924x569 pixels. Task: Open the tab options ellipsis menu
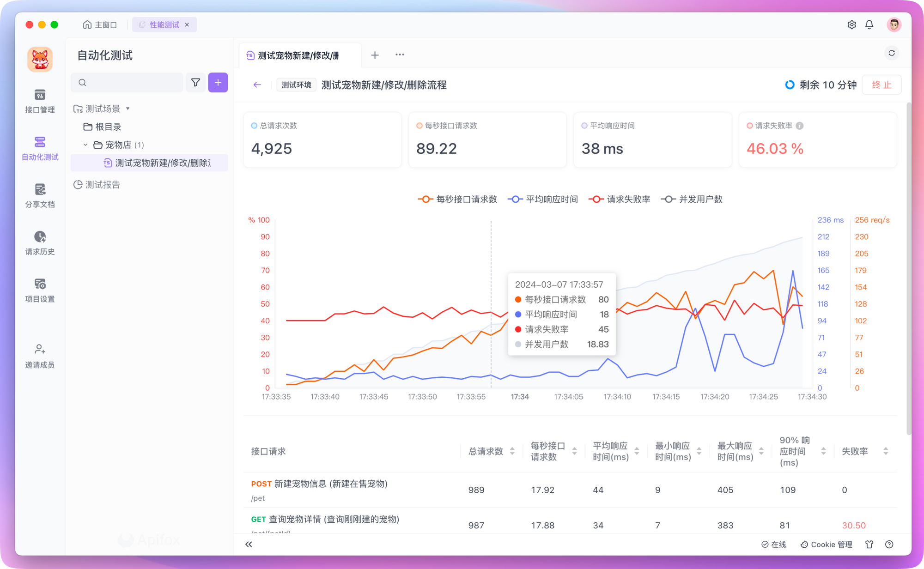400,55
